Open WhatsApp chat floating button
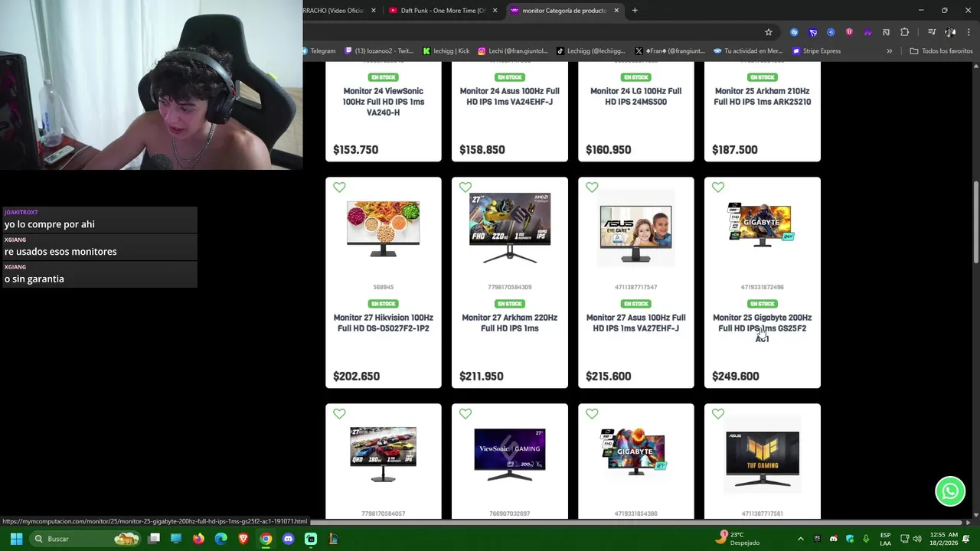Viewport: 980px width, 551px height. 950,491
